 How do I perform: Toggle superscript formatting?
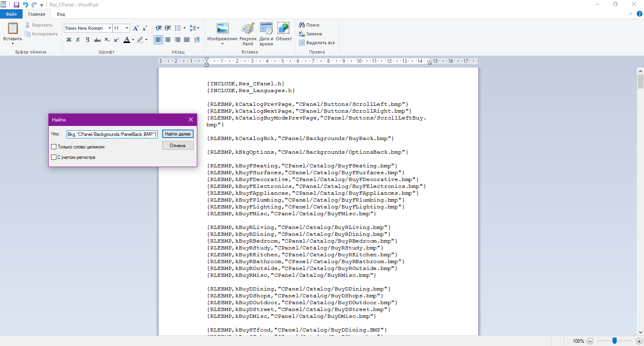pos(116,39)
